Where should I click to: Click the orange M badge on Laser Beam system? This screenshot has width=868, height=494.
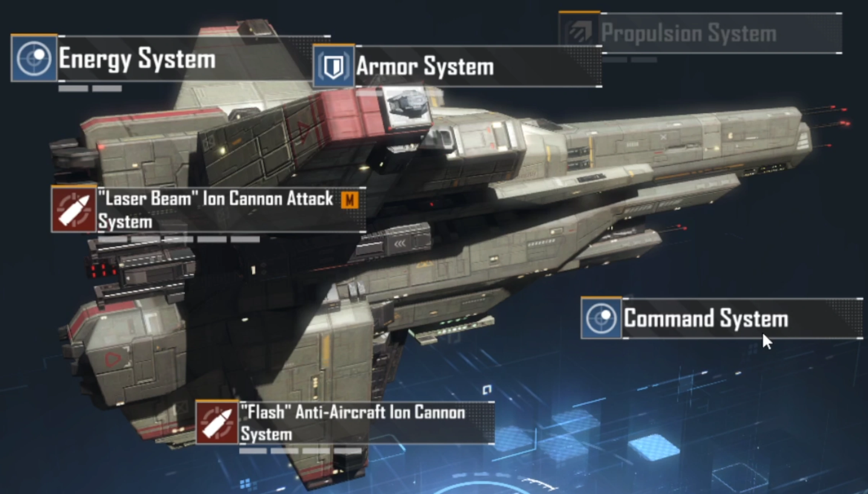(x=349, y=200)
